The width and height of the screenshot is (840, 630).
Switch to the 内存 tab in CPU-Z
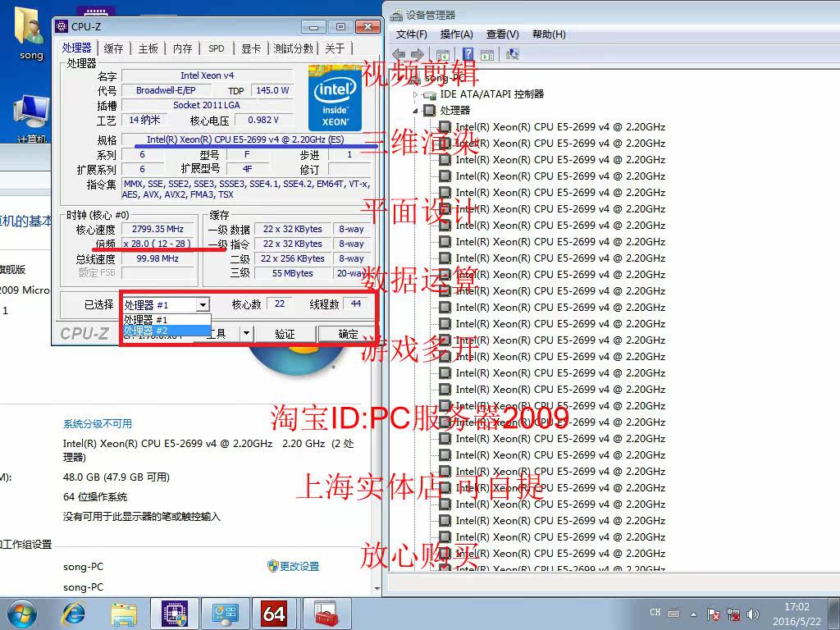182,48
